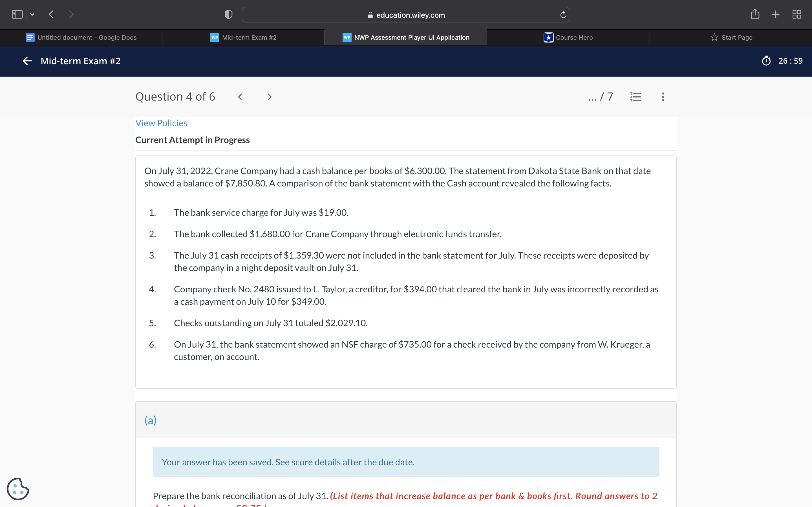
Task: Show the tab overview grid icon
Action: click(x=796, y=14)
